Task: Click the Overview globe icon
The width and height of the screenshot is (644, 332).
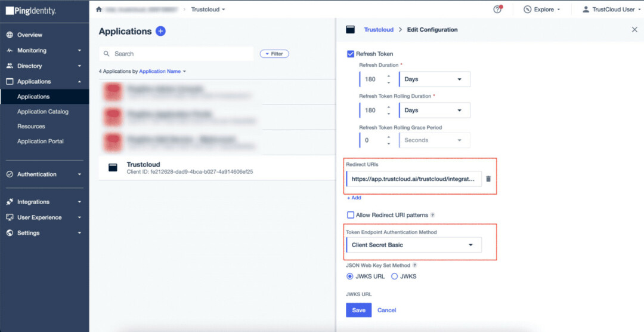Action: [x=10, y=35]
